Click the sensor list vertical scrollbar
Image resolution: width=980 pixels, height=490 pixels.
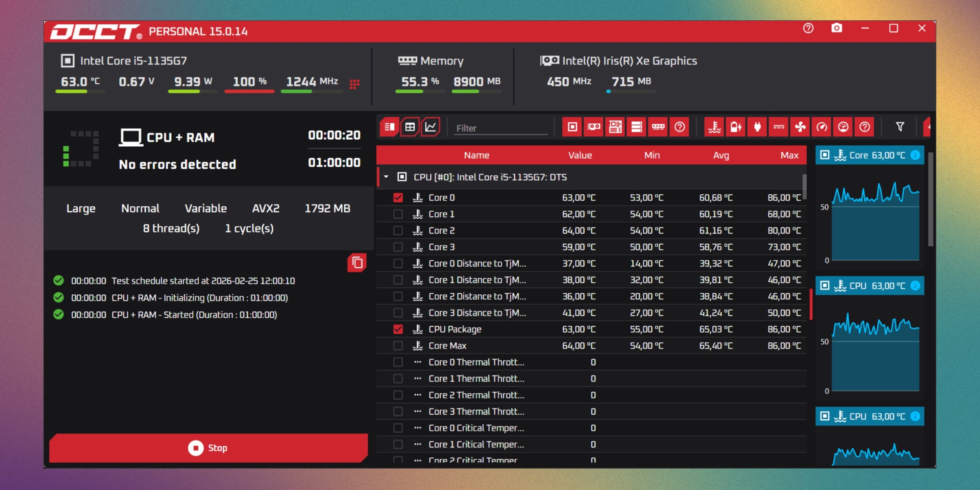(x=805, y=187)
